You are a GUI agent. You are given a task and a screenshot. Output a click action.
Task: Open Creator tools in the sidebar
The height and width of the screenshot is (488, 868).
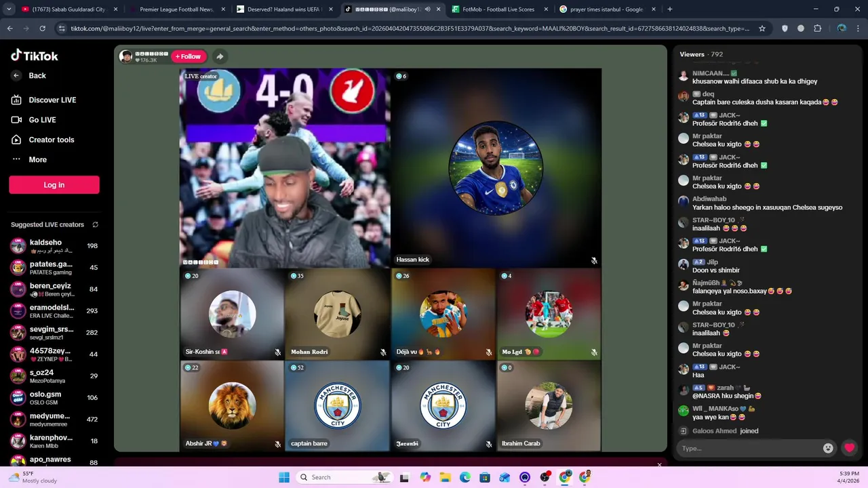coord(42,140)
